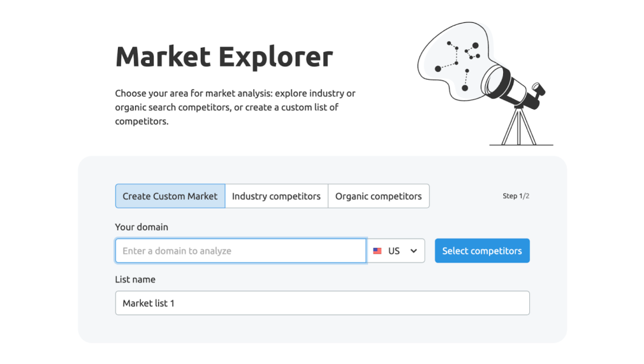Viewport: 644px width, 364px height.
Task: Focus the Enter a domain to analyze field
Action: coord(240,251)
